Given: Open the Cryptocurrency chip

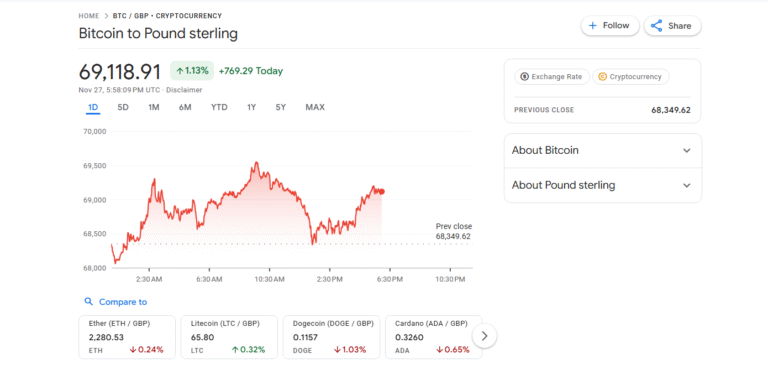Looking at the screenshot, I should point(630,76).
